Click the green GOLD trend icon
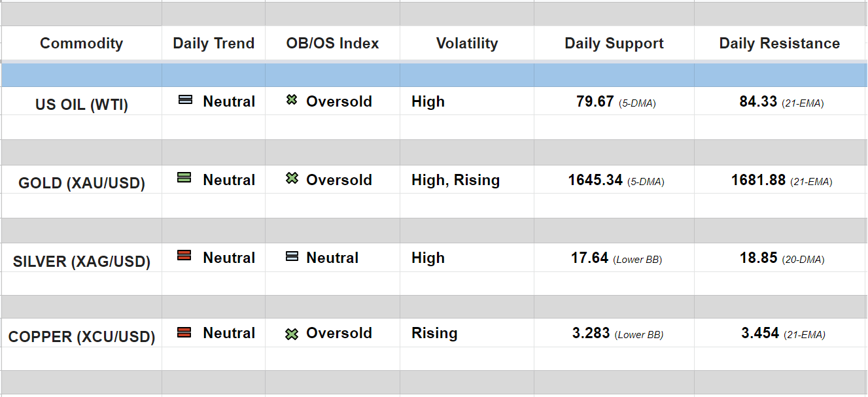The height and width of the screenshot is (397, 868). click(x=184, y=177)
